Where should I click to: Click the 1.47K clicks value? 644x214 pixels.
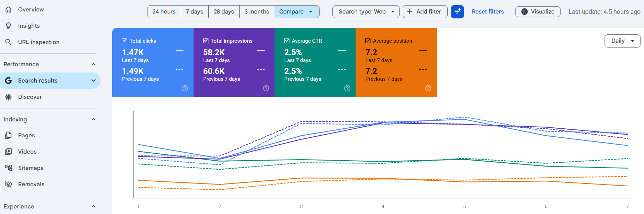[x=133, y=52]
